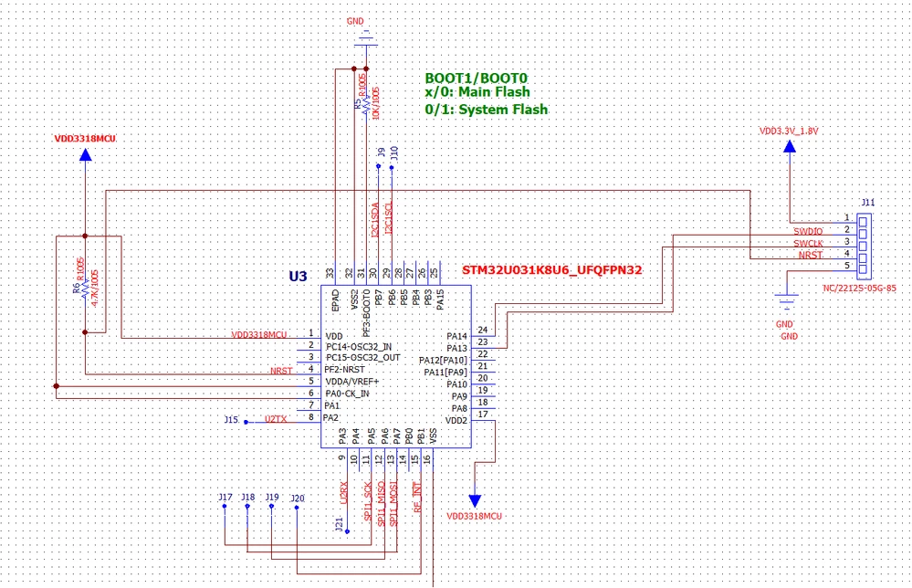Click the PF3-BOOT0 pin name
This screenshot has width=912, height=588.
pyautogui.click(x=366, y=313)
